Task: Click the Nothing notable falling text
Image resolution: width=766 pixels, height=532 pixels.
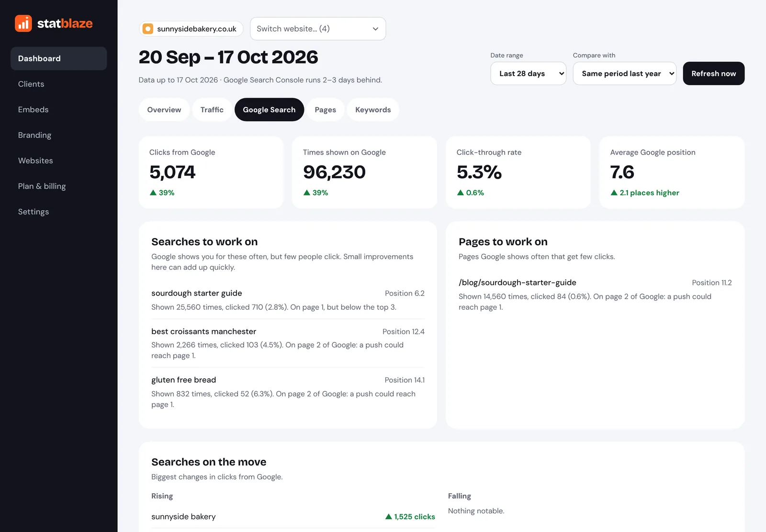Action: 476,511
